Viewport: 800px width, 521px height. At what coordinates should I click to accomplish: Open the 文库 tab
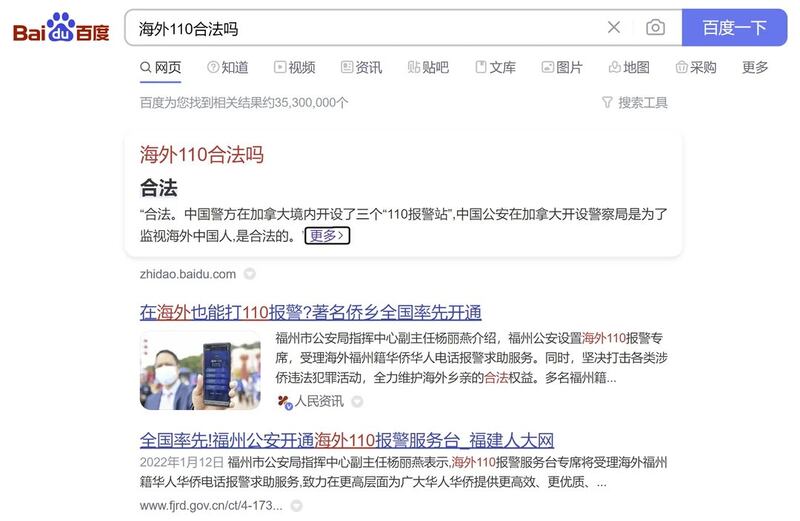click(495, 67)
